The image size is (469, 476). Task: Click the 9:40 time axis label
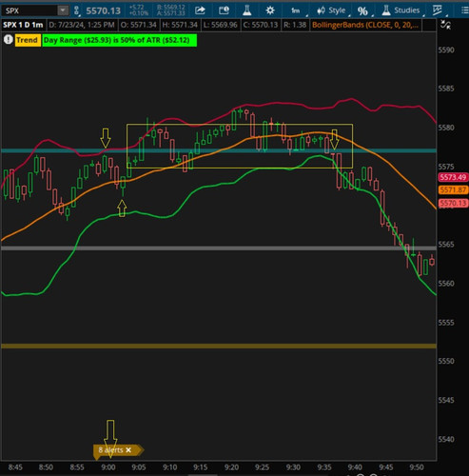click(355, 467)
